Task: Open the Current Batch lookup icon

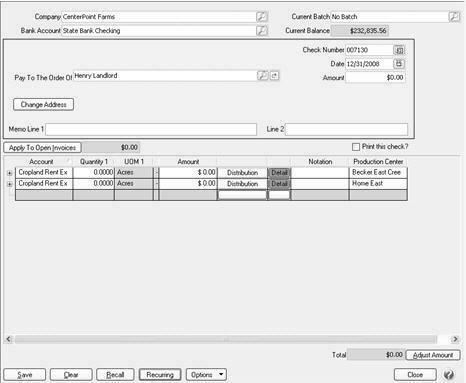Action: click(x=454, y=16)
